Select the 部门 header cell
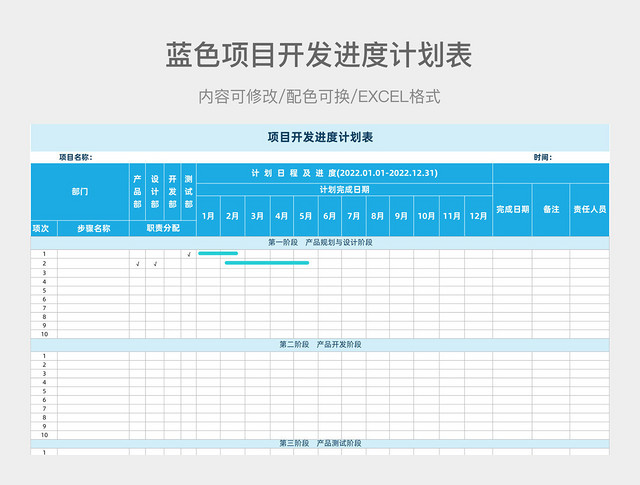Image resolution: width=640 pixels, height=485 pixels. tap(80, 191)
